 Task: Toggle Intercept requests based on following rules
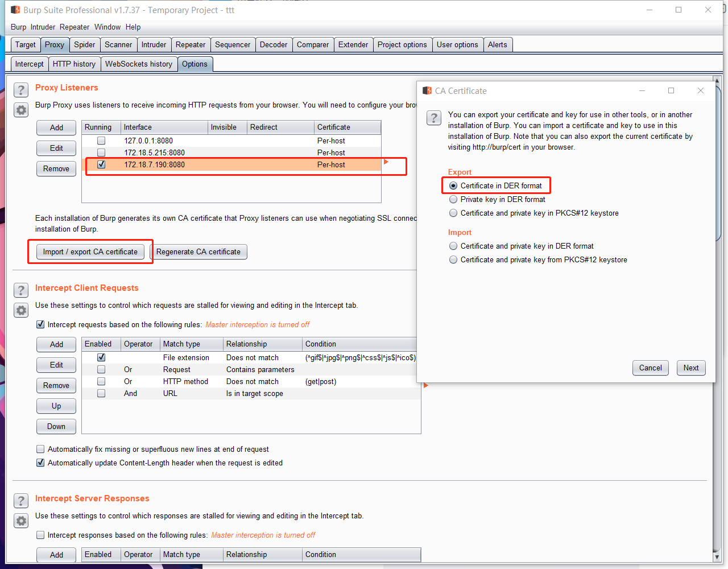click(40, 324)
